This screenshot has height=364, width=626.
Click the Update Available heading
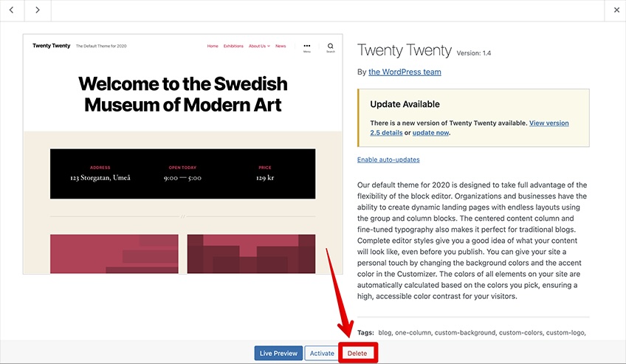(x=405, y=104)
